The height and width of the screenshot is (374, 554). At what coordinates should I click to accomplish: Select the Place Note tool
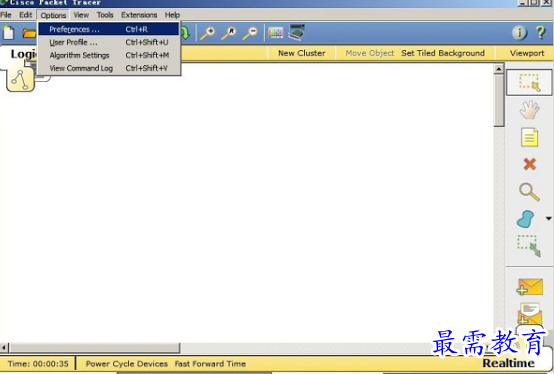pyautogui.click(x=529, y=137)
